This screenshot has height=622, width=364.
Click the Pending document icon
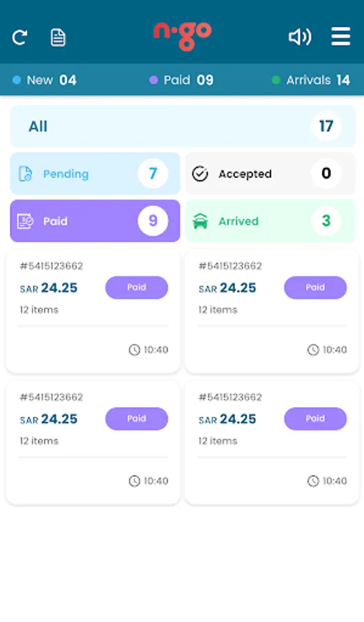pyautogui.click(x=26, y=173)
